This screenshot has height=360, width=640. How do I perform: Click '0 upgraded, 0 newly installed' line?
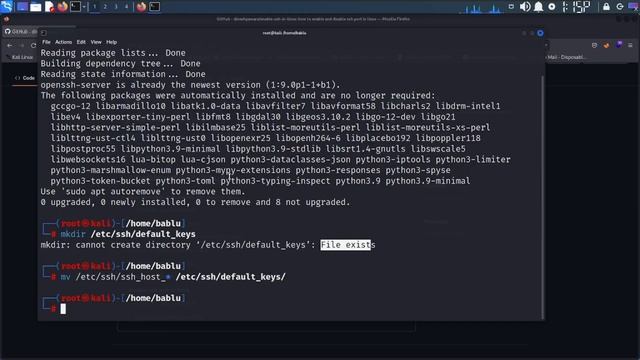tap(195, 202)
